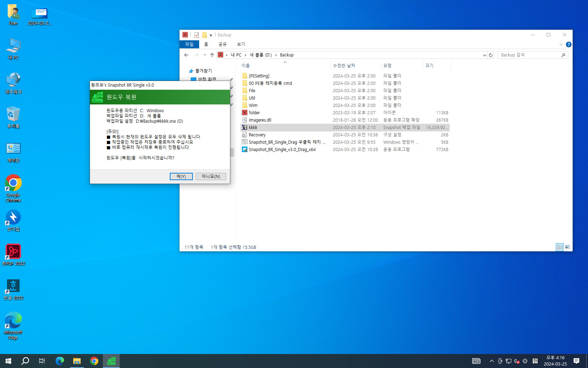Click Snapshot BR taskbar button

click(111, 361)
